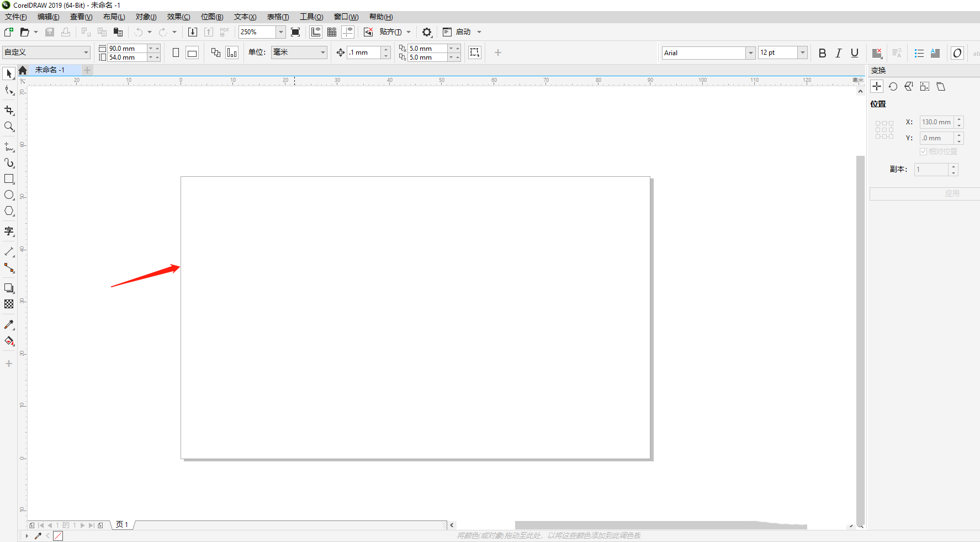The width and height of the screenshot is (980, 542).
Task: Click the no-fill color swatch at bottom left
Action: (58, 535)
